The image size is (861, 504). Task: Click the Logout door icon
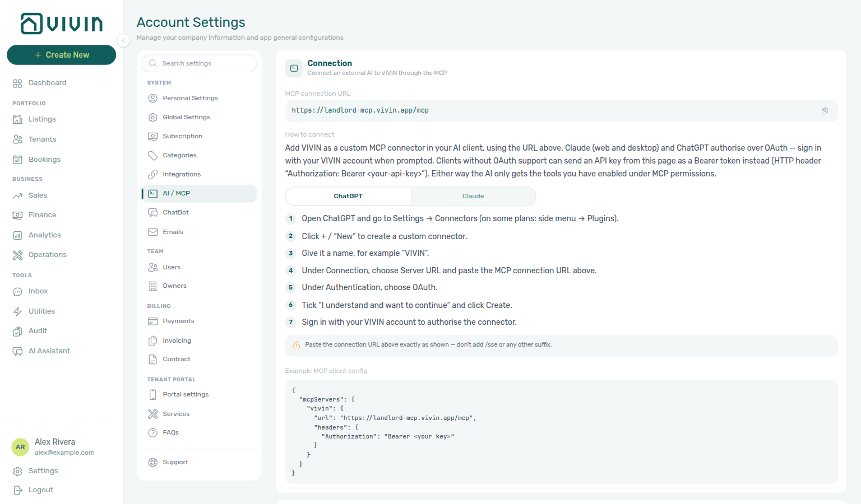(x=17, y=490)
